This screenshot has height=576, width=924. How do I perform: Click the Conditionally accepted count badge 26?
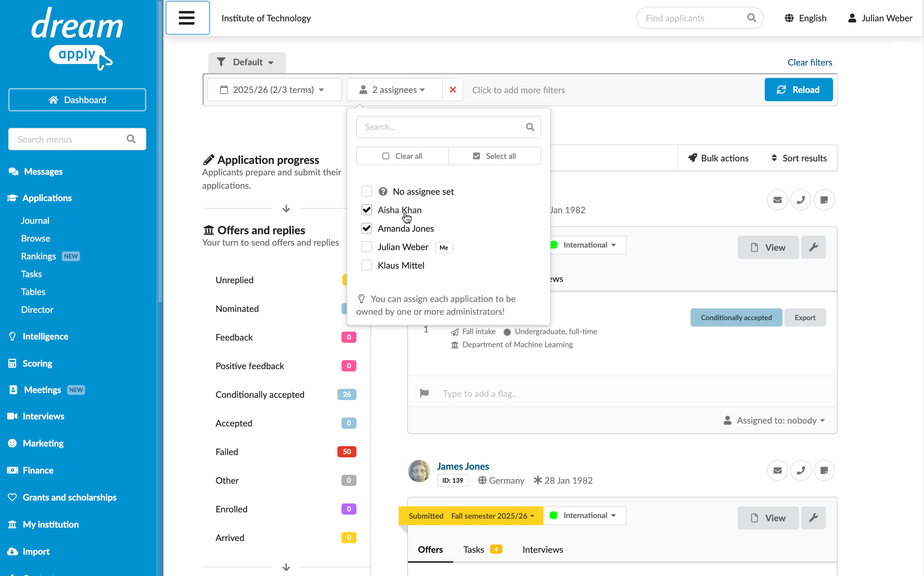point(346,394)
